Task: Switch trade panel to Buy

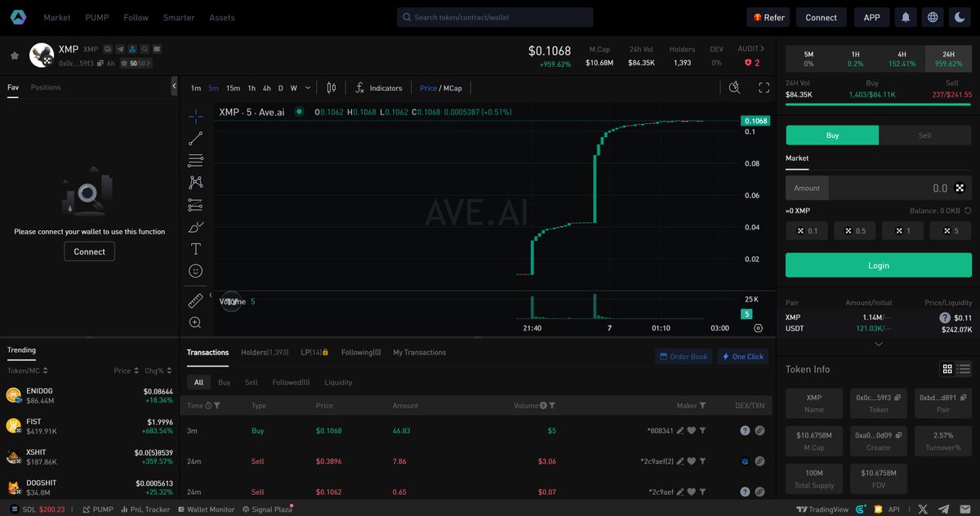Action: click(x=832, y=135)
